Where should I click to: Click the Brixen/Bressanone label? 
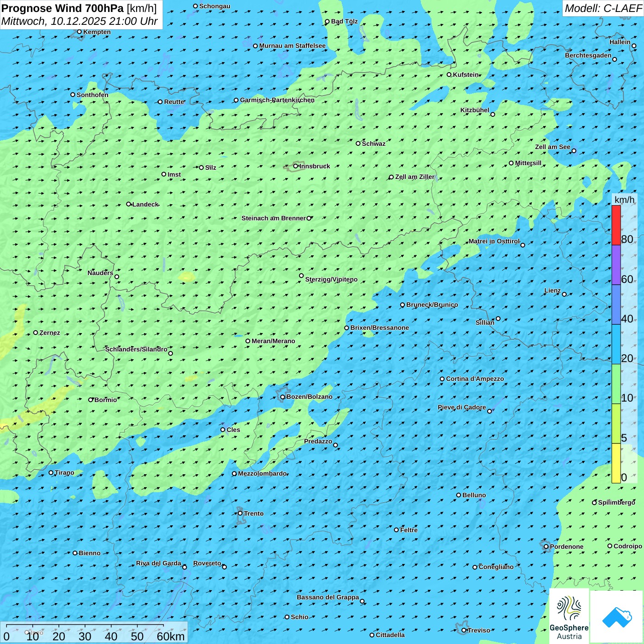pos(379,328)
